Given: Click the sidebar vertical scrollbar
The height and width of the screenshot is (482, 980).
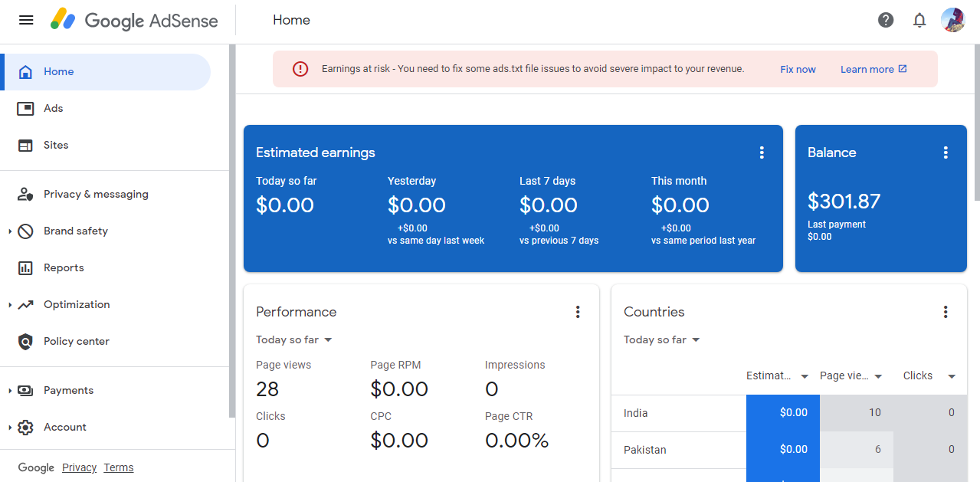Looking at the screenshot, I should 232,231.
